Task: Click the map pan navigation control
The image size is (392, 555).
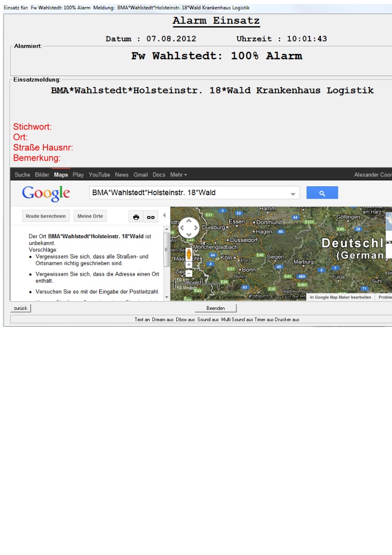Action: [189, 228]
